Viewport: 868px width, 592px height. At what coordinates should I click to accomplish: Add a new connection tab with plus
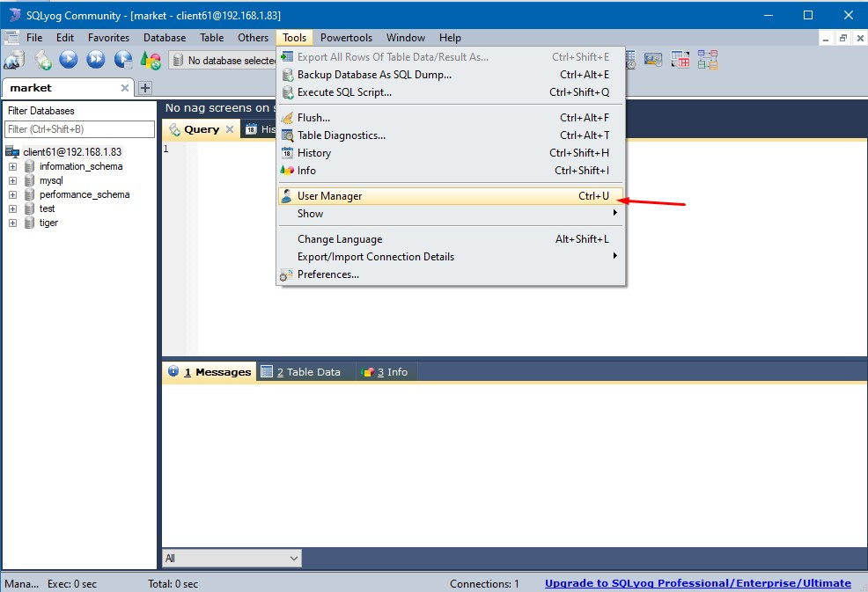click(145, 88)
